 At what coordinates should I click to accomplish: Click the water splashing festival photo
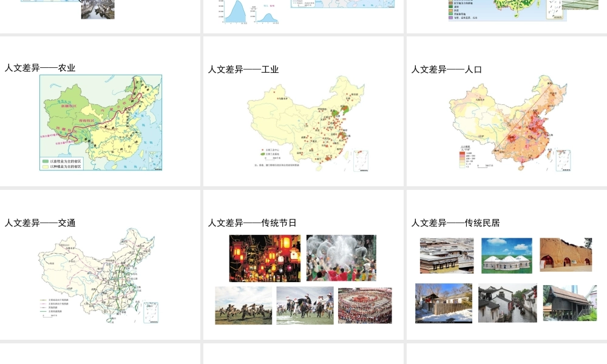point(341,258)
